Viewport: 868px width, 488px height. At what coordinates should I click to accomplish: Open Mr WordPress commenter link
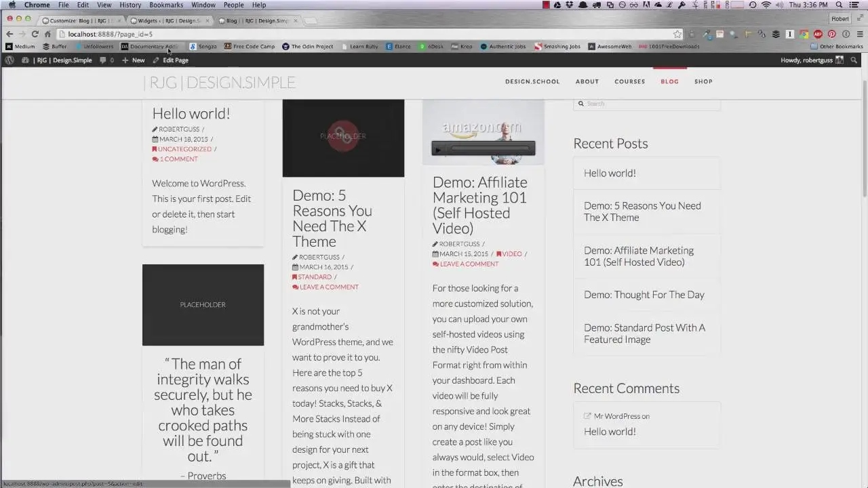[x=617, y=416]
